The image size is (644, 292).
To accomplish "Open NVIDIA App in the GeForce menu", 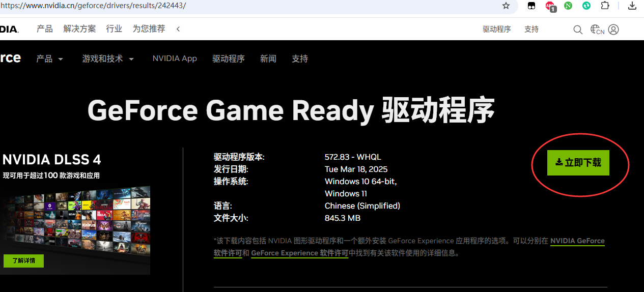I will pyautogui.click(x=175, y=59).
